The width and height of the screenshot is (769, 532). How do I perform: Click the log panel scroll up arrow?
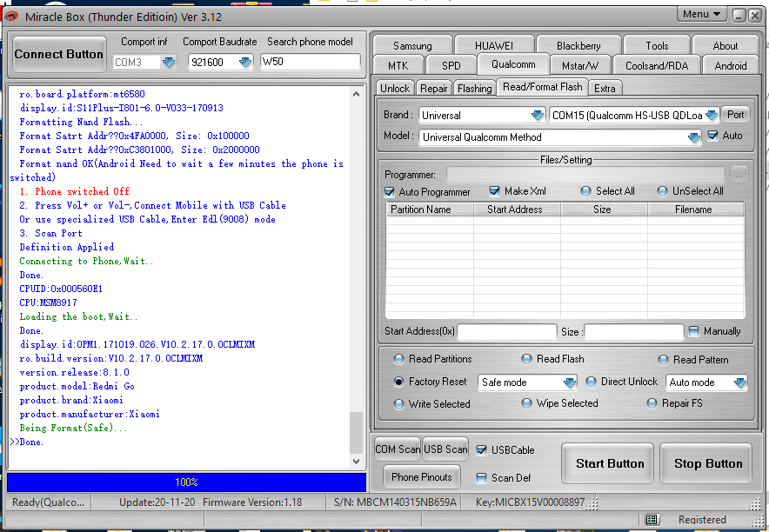[x=356, y=94]
